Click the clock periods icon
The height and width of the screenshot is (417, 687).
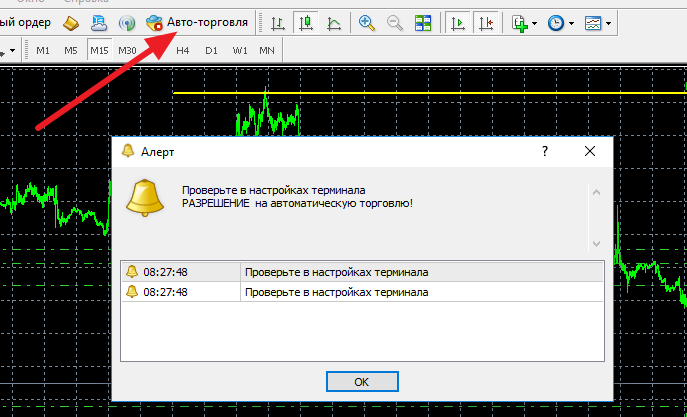556,23
